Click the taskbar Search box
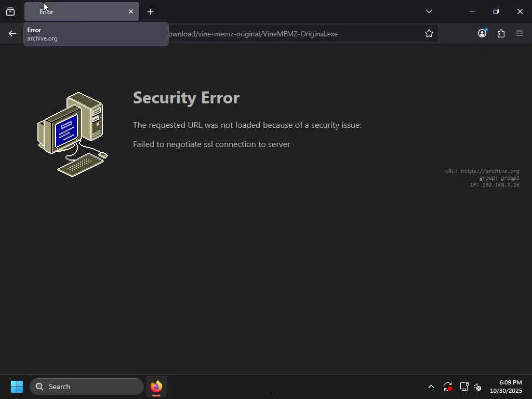This screenshot has width=532, height=399. (x=87, y=387)
